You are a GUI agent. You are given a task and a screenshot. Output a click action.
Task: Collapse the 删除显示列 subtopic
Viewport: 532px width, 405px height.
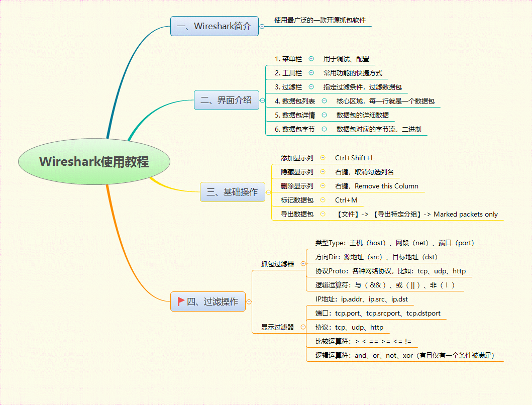(323, 186)
